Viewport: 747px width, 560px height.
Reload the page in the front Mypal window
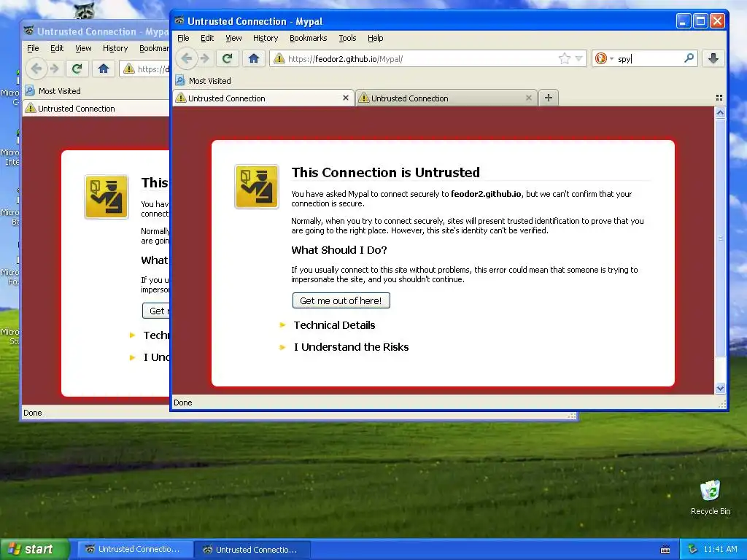228,58
